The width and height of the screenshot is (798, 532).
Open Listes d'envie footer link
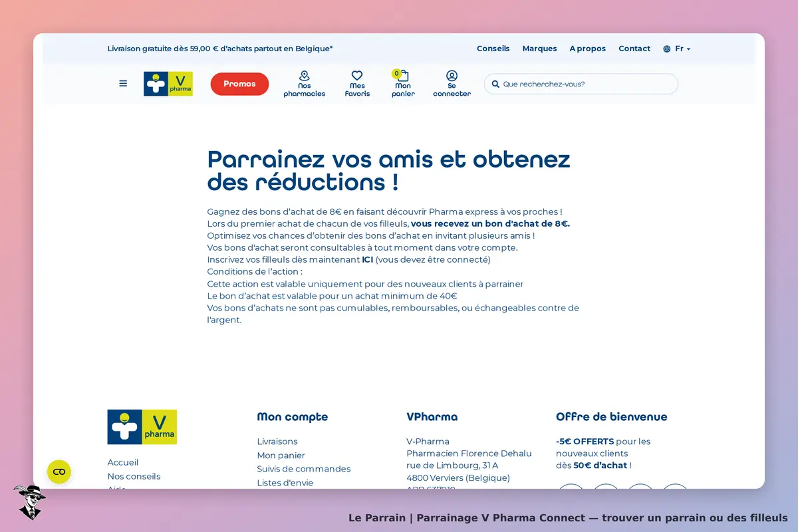coord(285,483)
